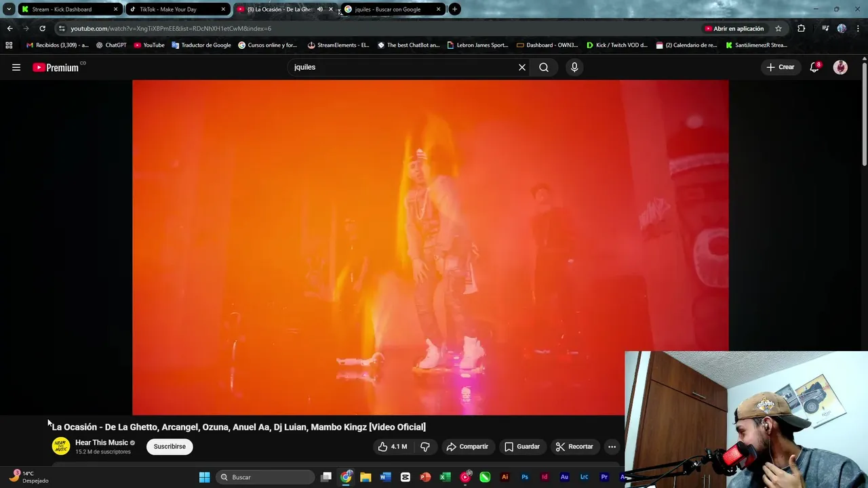Launch Excel from the taskbar
The width and height of the screenshot is (868, 488).
click(445, 477)
